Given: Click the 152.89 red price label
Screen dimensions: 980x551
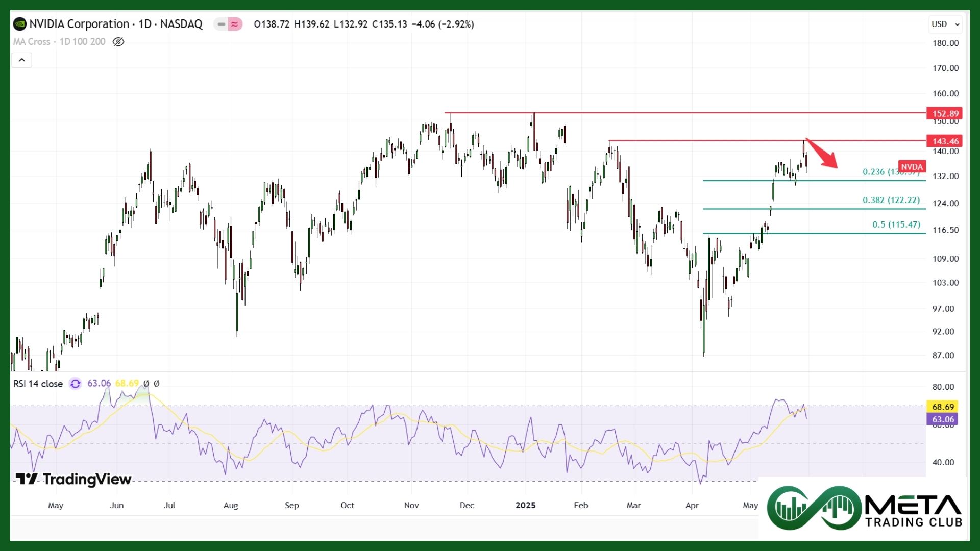Looking at the screenshot, I should (x=945, y=113).
